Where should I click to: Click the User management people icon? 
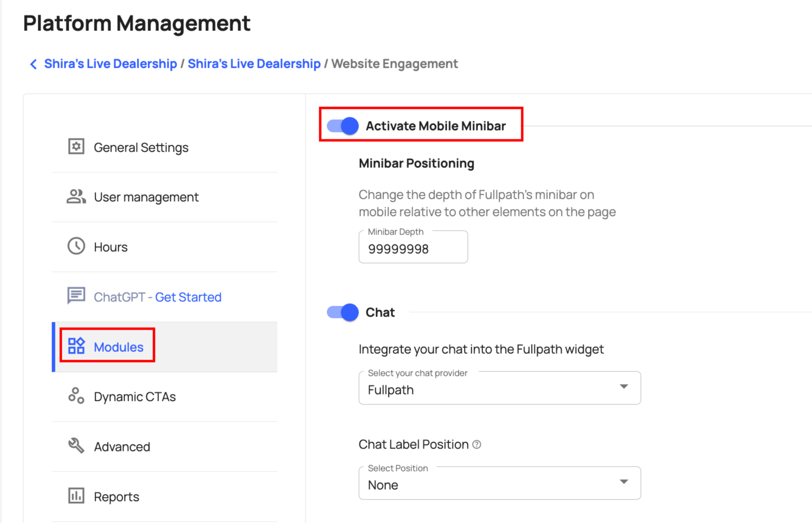[x=76, y=197]
